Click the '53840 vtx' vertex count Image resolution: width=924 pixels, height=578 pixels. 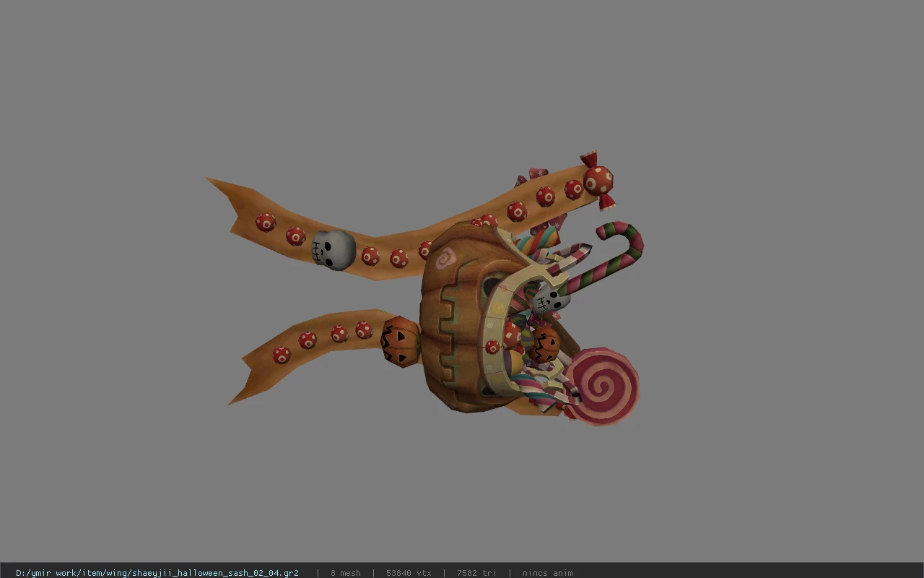[x=409, y=573]
